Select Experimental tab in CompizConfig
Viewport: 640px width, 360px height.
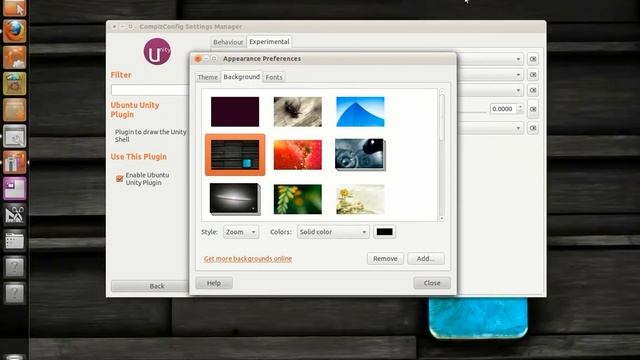(x=269, y=42)
